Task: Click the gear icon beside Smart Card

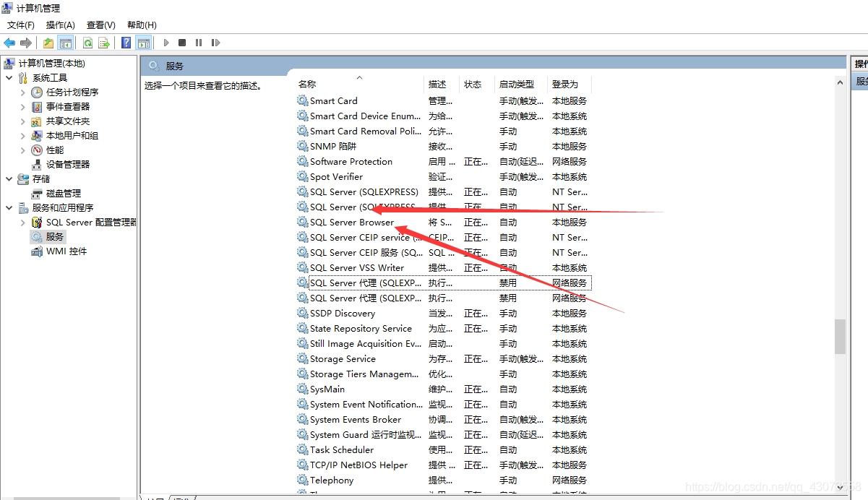Action: pos(302,100)
